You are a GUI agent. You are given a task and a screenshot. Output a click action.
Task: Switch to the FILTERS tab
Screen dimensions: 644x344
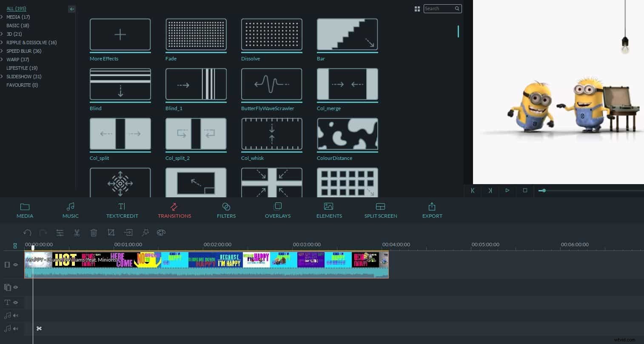coord(226,210)
